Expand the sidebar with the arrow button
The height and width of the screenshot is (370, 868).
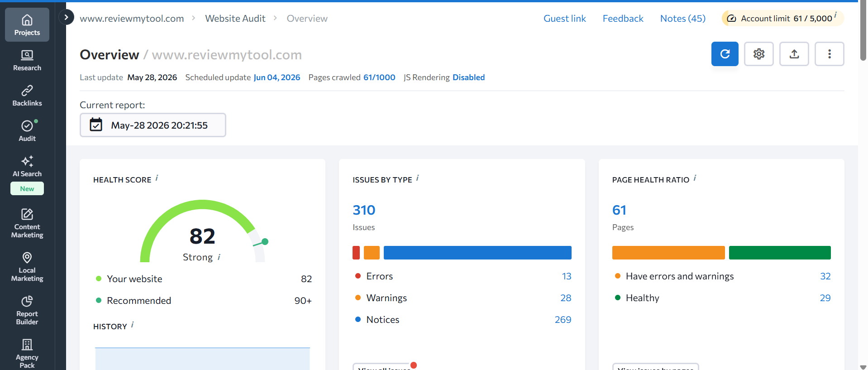point(67,17)
